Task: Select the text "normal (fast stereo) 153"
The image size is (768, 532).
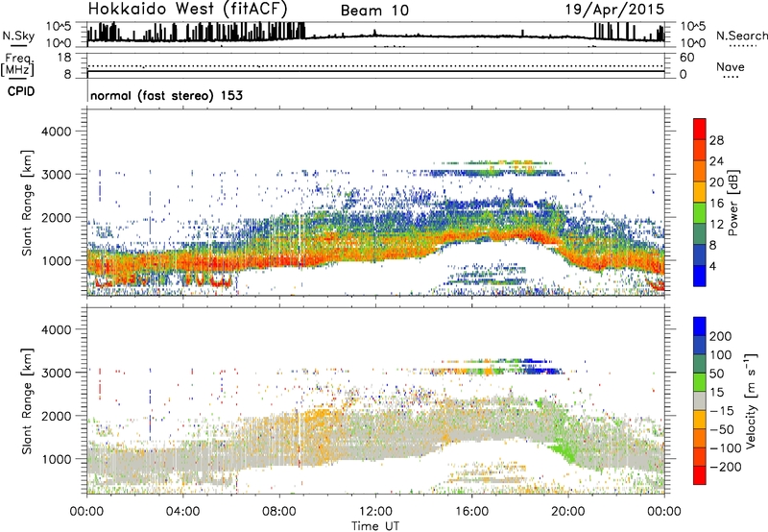Action: tap(166, 95)
